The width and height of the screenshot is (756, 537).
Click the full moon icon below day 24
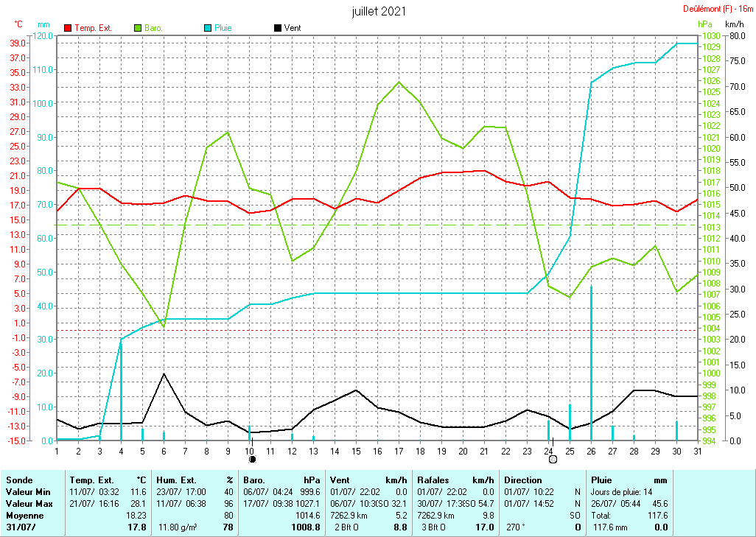(x=553, y=459)
